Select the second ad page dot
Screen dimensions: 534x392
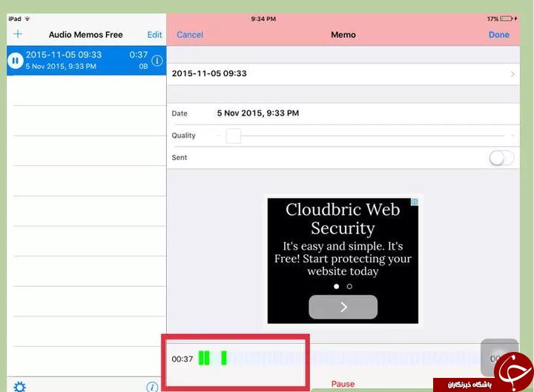click(349, 287)
